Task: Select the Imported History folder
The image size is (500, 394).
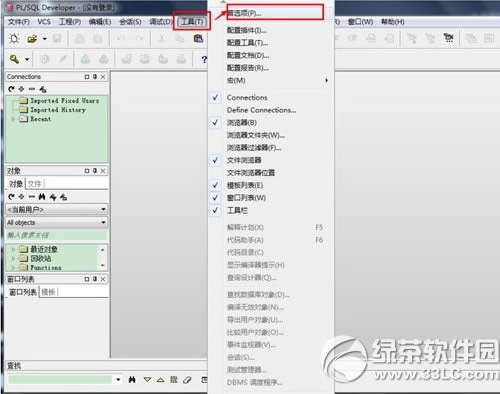Action: click(58, 110)
